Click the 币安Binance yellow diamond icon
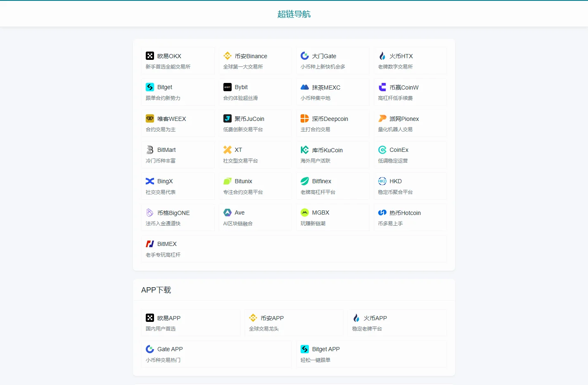 pyautogui.click(x=228, y=56)
